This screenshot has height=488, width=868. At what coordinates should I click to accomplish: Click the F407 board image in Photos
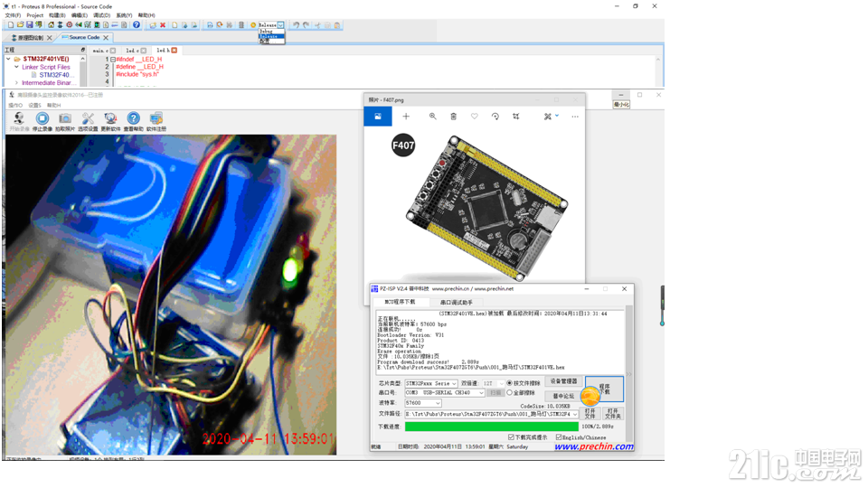tap(486, 209)
